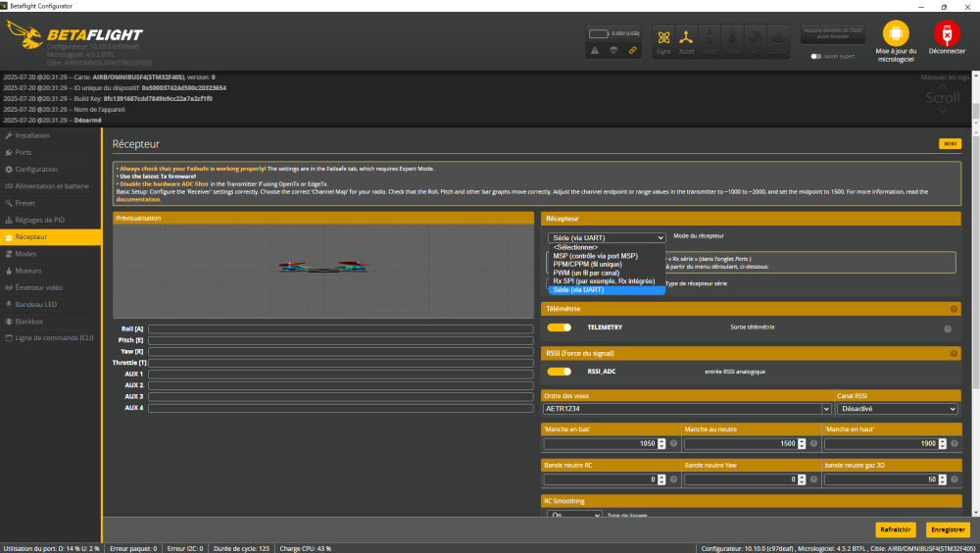Open the Ordre des voies dropdown
The image size is (980, 553).
point(687,409)
